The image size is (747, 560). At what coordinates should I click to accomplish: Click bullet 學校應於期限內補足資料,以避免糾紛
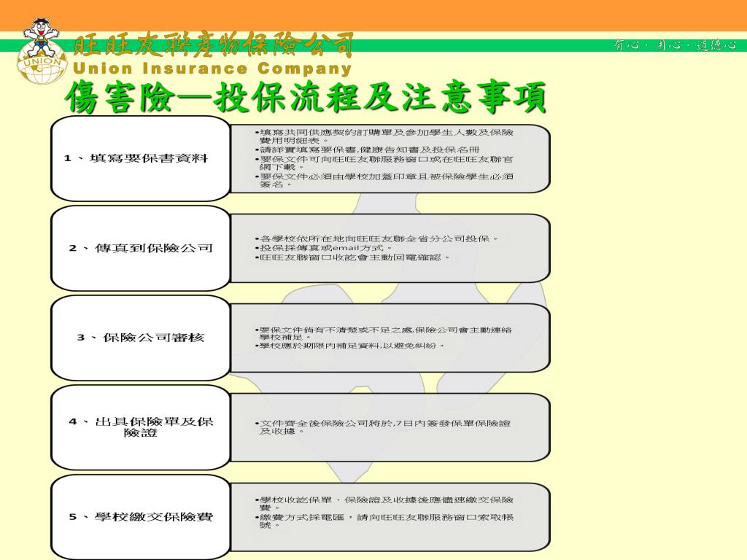tap(349, 345)
